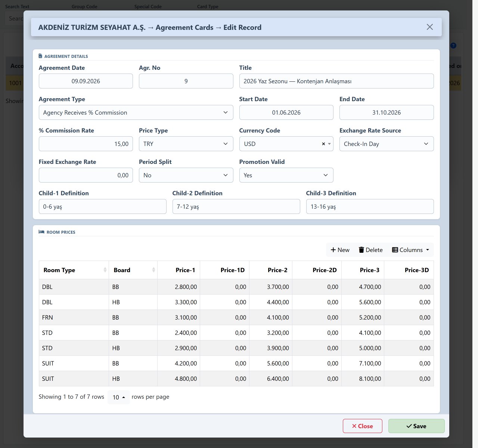Clear the USD currency code selection

[x=323, y=144]
